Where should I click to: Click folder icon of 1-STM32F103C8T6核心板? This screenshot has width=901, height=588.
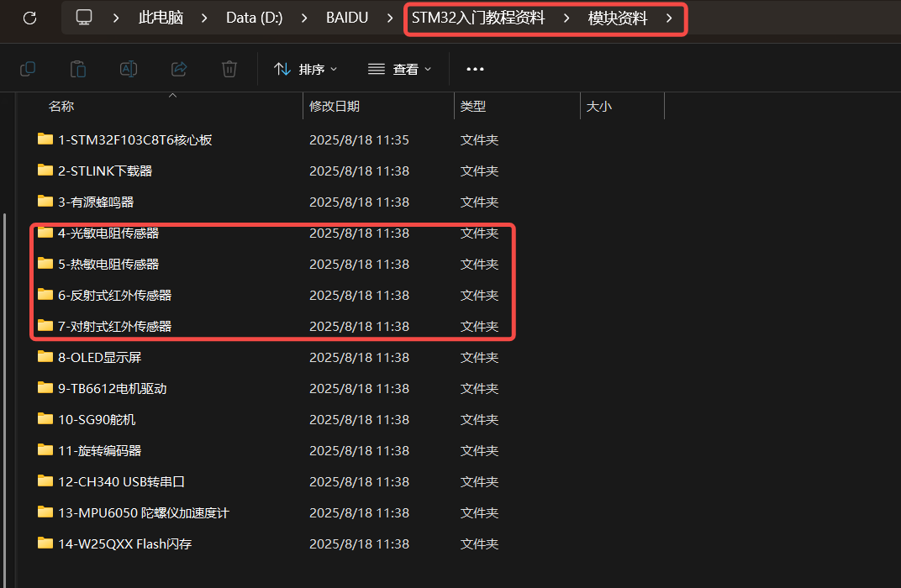point(45,139)
